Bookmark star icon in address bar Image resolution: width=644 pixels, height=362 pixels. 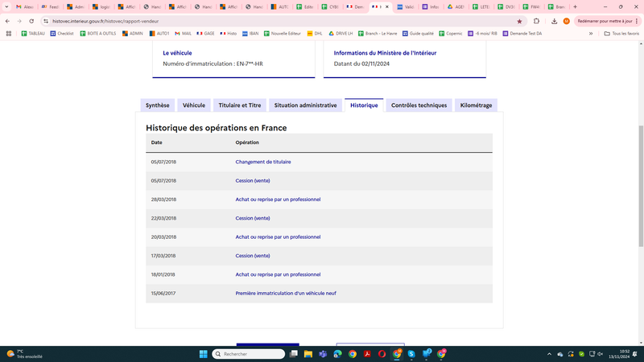[x=519, y=22]
